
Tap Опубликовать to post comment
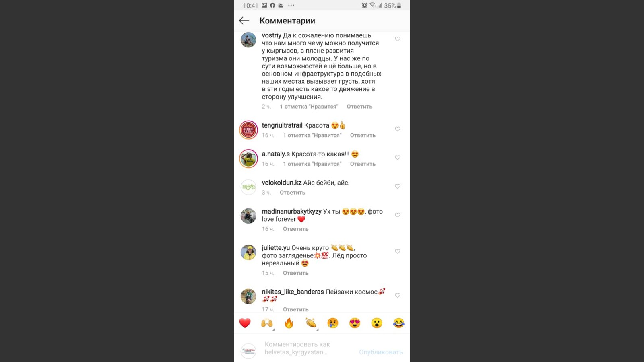(x=381, y=352)
